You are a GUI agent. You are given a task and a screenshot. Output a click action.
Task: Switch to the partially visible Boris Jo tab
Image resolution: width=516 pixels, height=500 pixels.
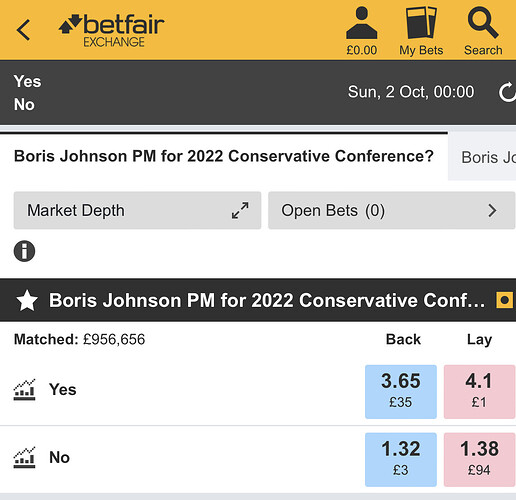[x=482, y=156]
